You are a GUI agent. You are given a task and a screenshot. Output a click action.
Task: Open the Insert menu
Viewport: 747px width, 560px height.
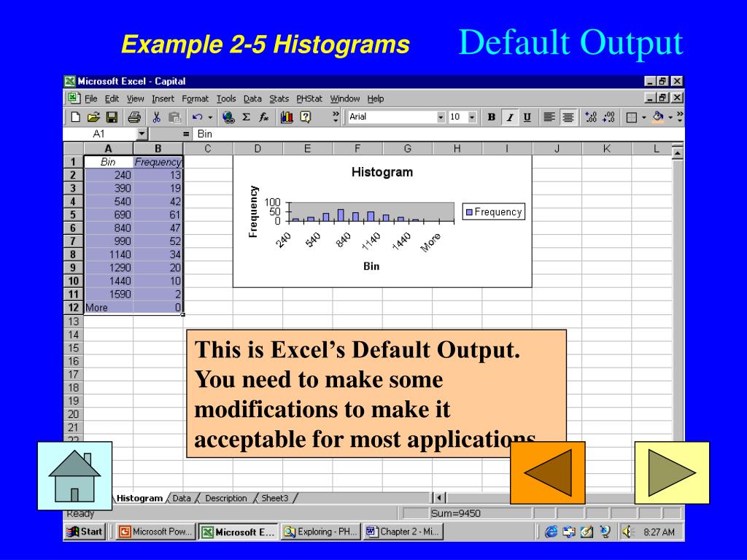163,98
